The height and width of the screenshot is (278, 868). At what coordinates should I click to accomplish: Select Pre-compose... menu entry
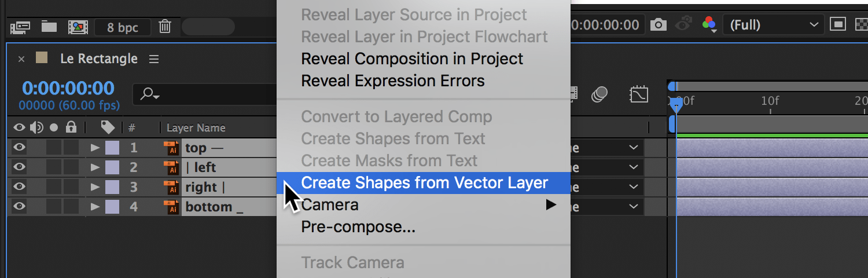tap(358, 227)
